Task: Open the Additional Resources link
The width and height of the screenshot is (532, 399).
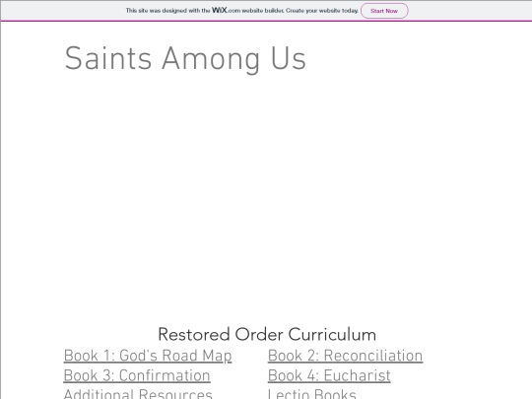Action: tap(138, 393)
